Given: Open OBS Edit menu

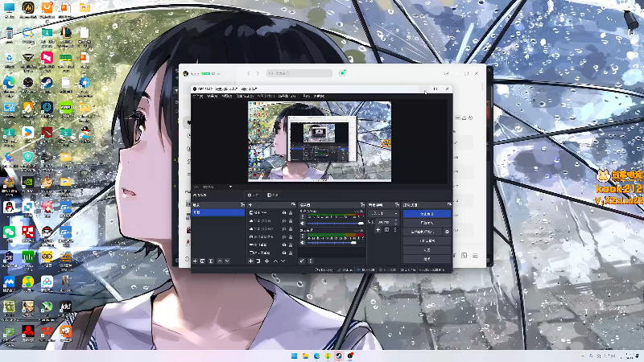Looking at the screenshot, I should (x=212, y=96).
